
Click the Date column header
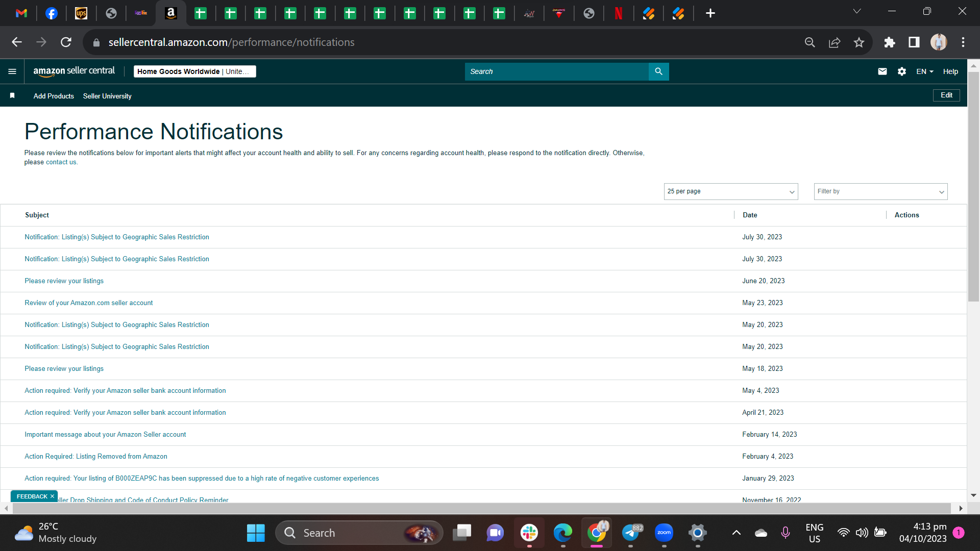(750, 215)
